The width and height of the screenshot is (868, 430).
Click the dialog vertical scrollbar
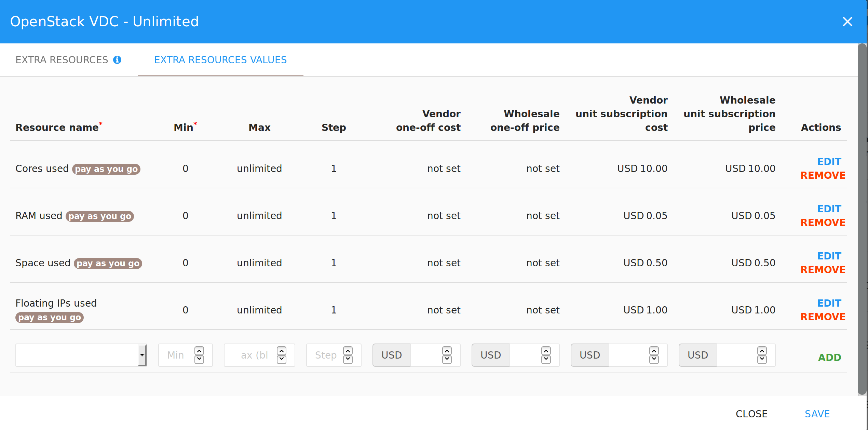[x=862, y=219]
